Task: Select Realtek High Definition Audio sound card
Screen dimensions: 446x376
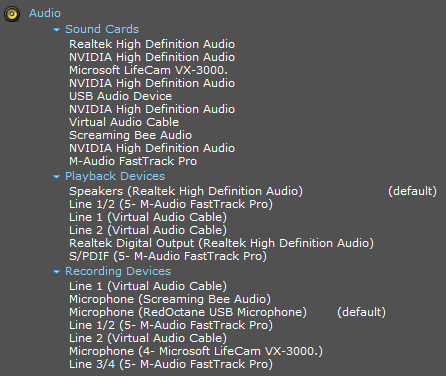Action: [x=152, y=44]
